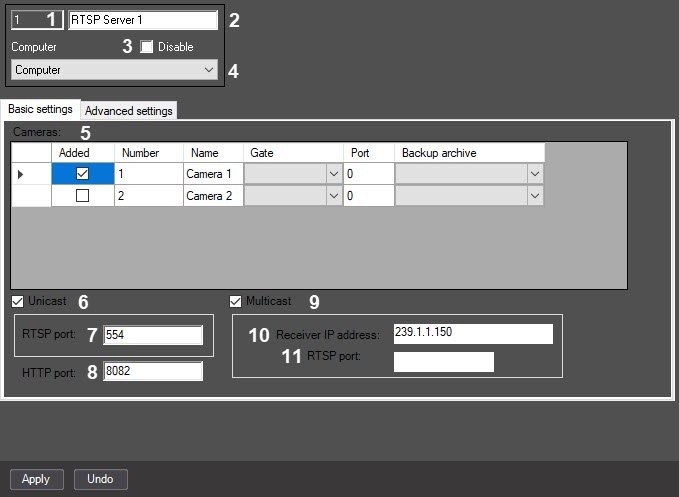This screenshot has height=497, width=679.
Task: Check the Disable checkbox
Action: click(146, 47)
